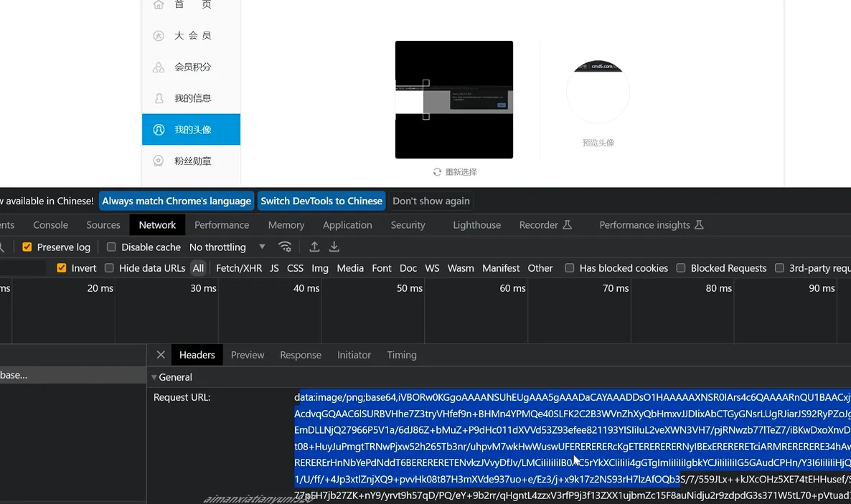Image resolution: width=851 pixels, height=504 pixels.
Task: Collapse the General headers section
Action: [154, 377]
